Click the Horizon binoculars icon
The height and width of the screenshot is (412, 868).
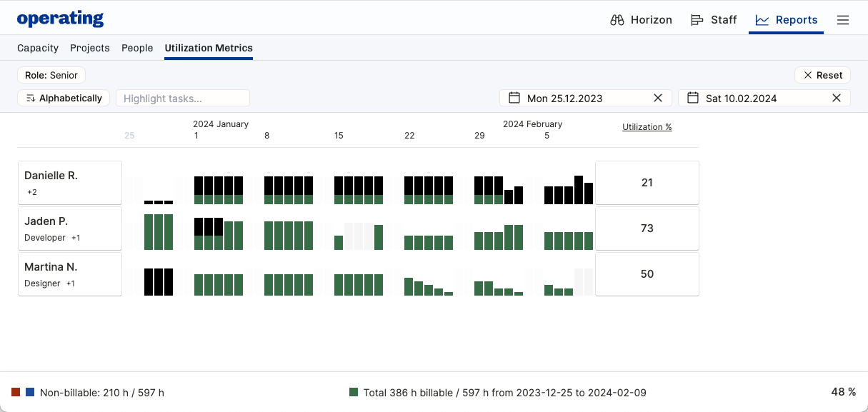(617, 20)
